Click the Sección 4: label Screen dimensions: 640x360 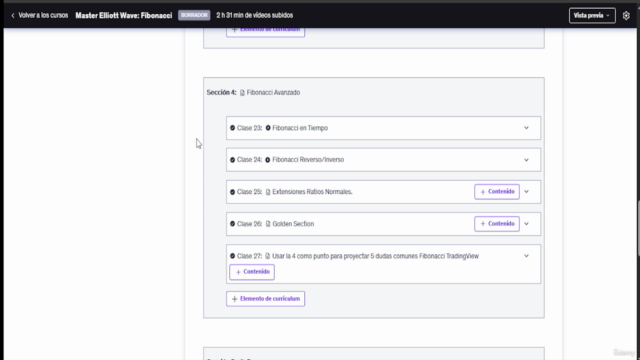(x=221, y=92)
